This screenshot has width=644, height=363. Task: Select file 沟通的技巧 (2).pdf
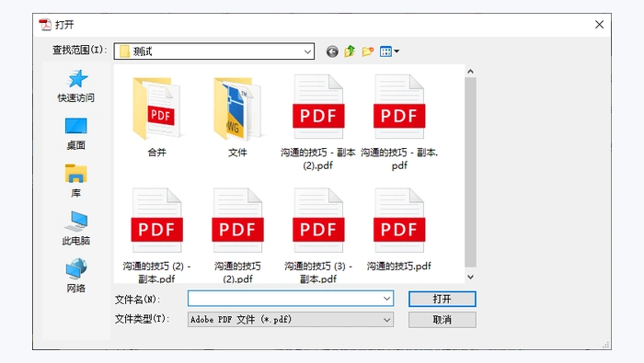(237, 235)
